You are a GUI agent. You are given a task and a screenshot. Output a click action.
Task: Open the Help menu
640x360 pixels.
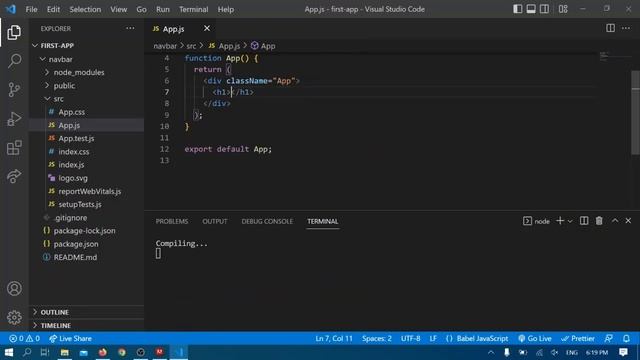[x=226, y=9]
